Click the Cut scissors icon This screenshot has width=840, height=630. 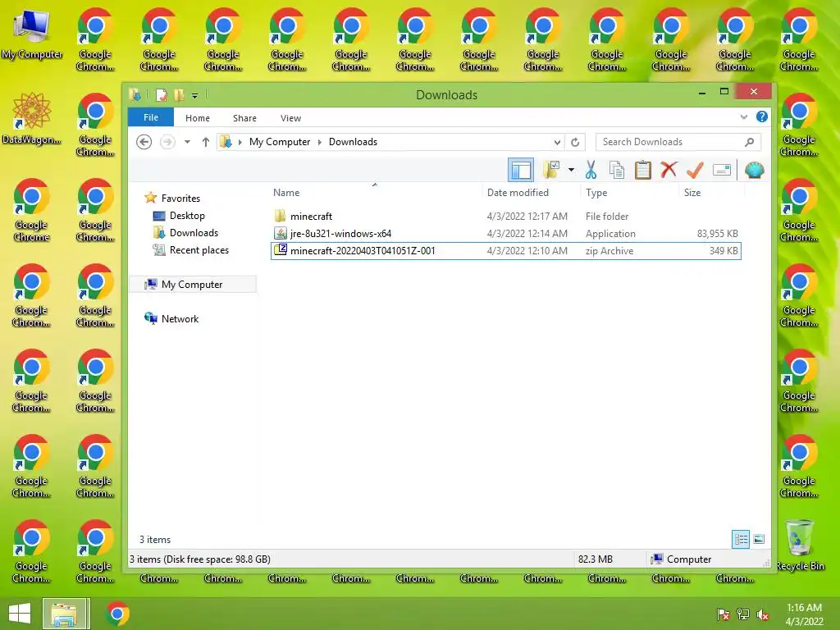[591, 171]
